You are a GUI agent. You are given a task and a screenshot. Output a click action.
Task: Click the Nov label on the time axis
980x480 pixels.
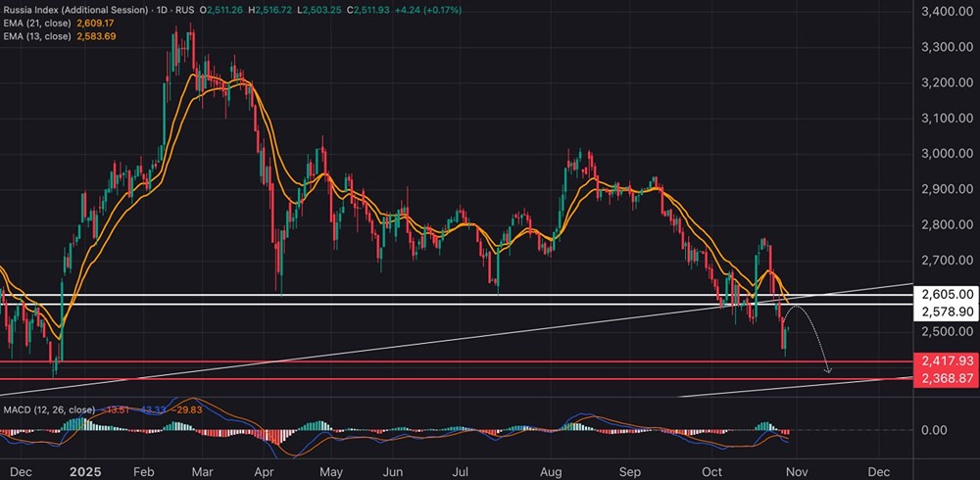coord(798,470)
